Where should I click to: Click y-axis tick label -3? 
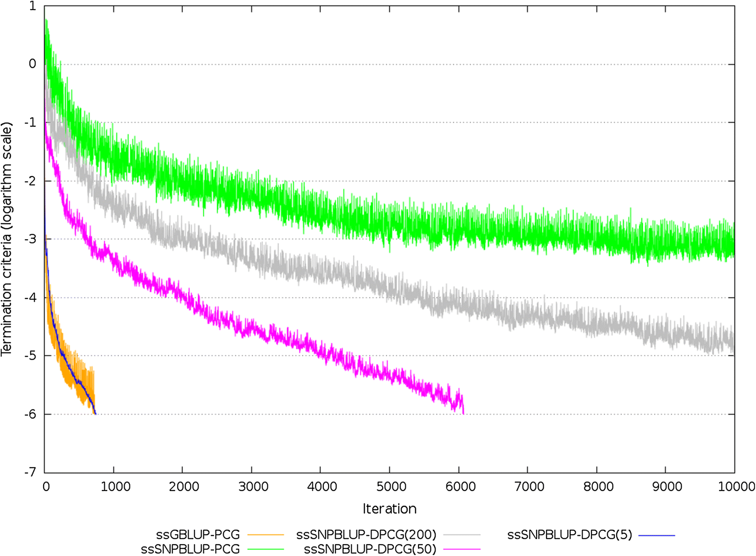[x=30, y=239]
